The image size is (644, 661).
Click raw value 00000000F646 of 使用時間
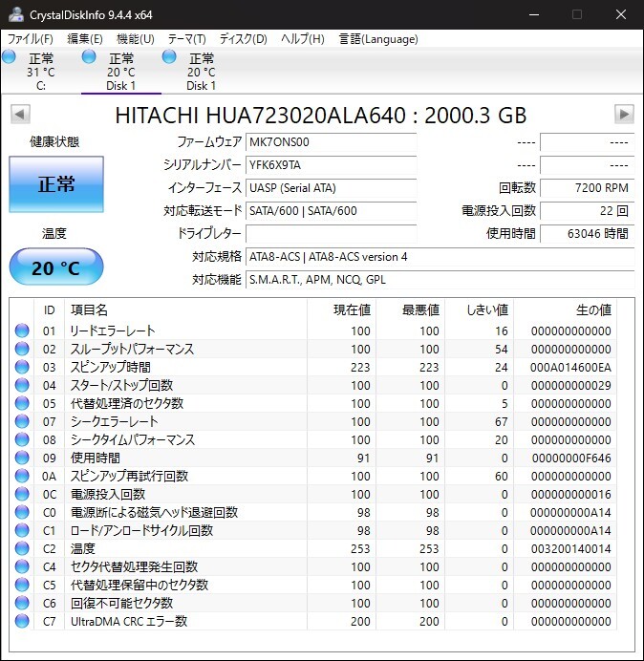pyautogui.click(x=571, y=458)
